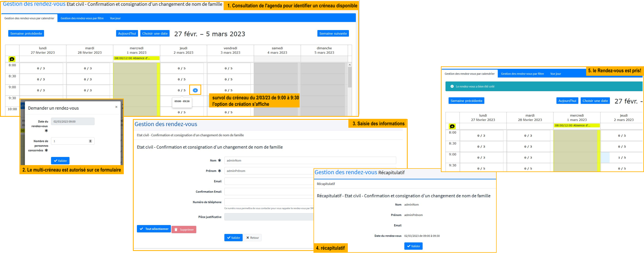Switch to Vue jour tab
644x253 pixels.
(x=115, y=18)
